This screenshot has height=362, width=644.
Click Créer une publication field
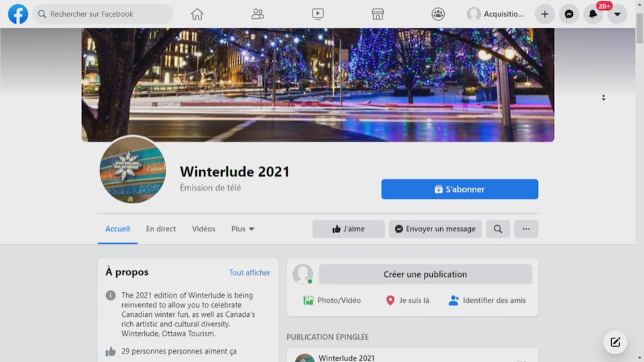[425, 274]
